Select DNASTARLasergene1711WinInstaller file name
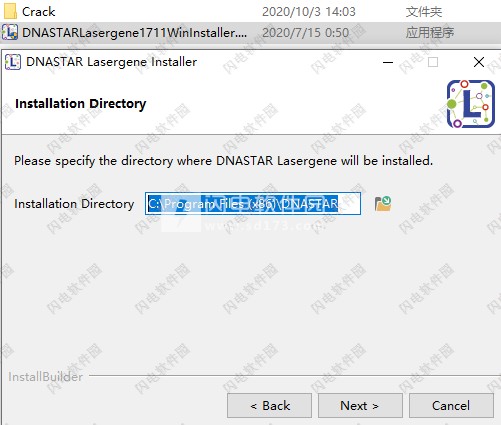The image size is (501, 425). pyautogui.click(x=135, y=33)
